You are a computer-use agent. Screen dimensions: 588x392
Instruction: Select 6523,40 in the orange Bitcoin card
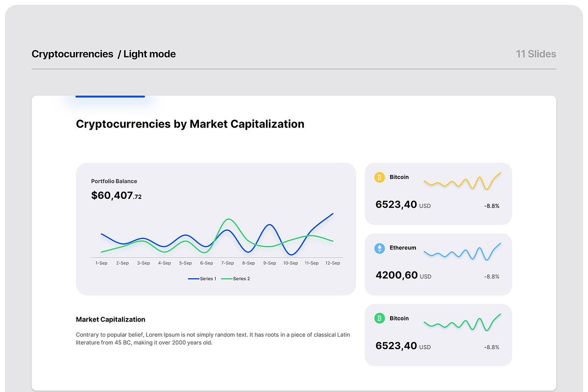(396, 205)
